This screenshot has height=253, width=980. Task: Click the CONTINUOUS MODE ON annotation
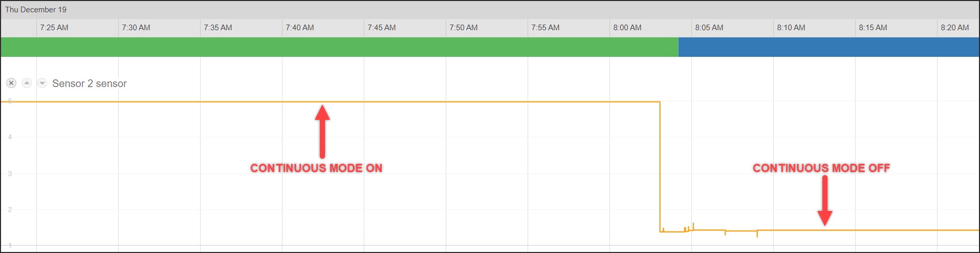[x=316, y=168]
